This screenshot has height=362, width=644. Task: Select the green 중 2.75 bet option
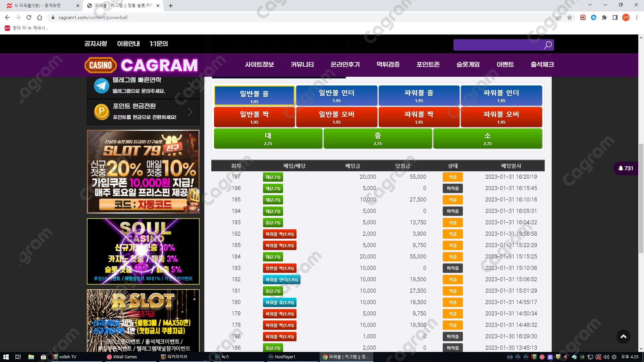click(x=378, y=138)
